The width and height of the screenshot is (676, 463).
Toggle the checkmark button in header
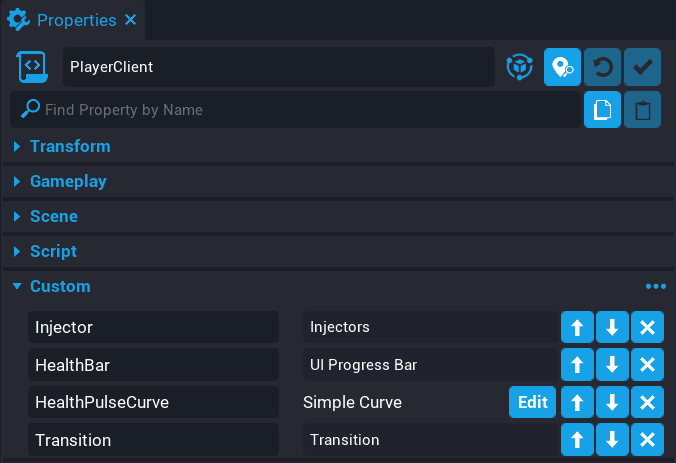(x=642, y=67)
